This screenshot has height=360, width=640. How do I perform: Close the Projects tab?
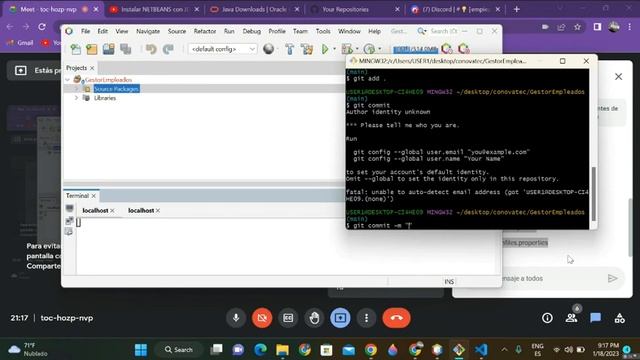tap(92, 68)
